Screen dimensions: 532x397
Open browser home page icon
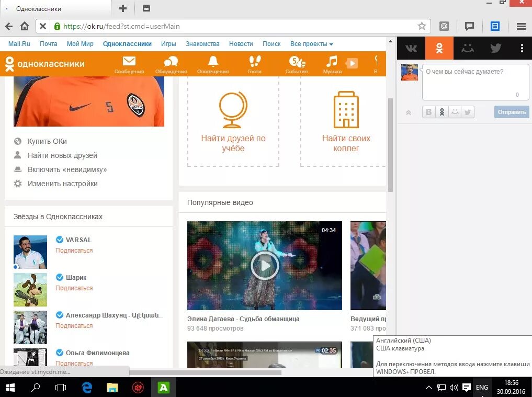(x=25, y=26)
